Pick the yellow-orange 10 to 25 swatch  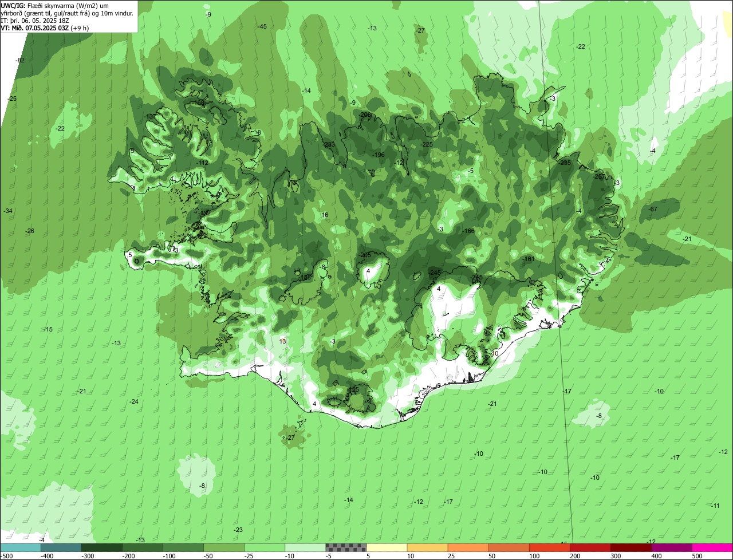coord(427,547)
